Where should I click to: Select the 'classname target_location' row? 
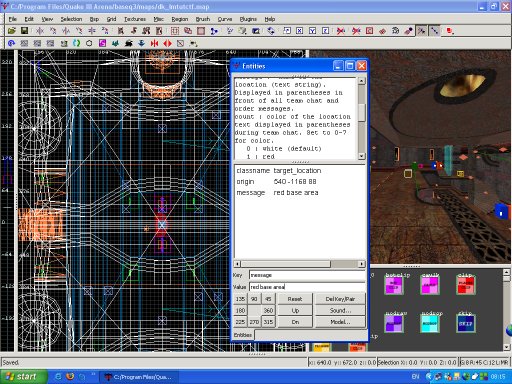300,171
